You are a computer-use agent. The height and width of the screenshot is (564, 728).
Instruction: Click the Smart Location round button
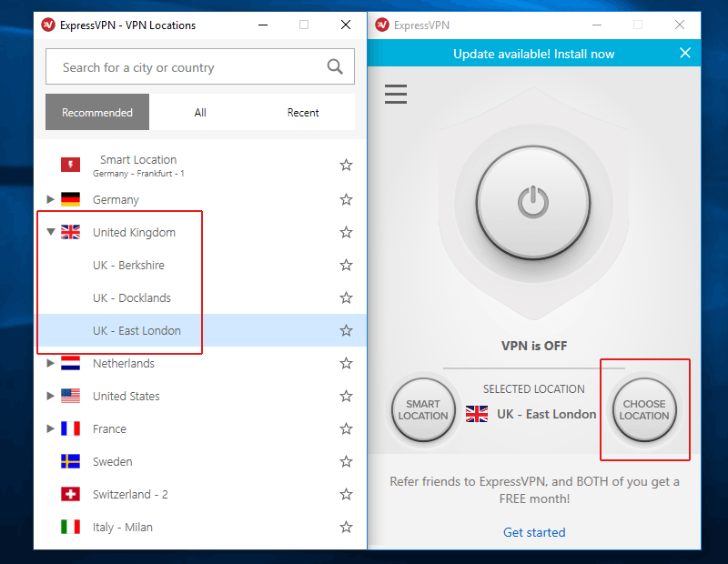[x=423, y=410]
